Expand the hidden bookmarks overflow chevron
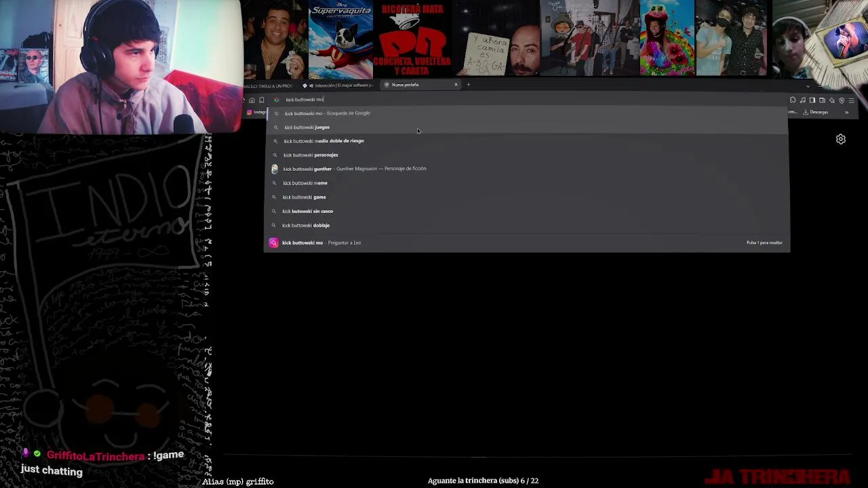 pyautogui.click(x=846, y=112)
